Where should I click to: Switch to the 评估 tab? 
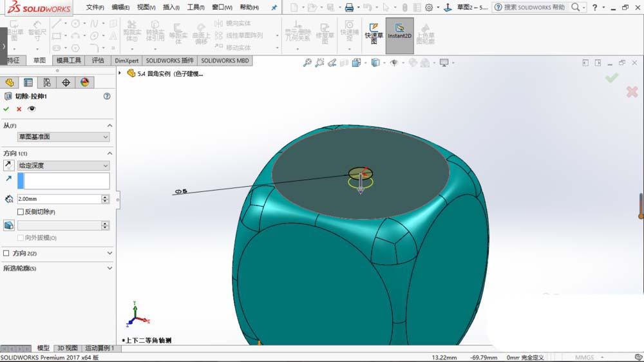click(x=98, y=61)
